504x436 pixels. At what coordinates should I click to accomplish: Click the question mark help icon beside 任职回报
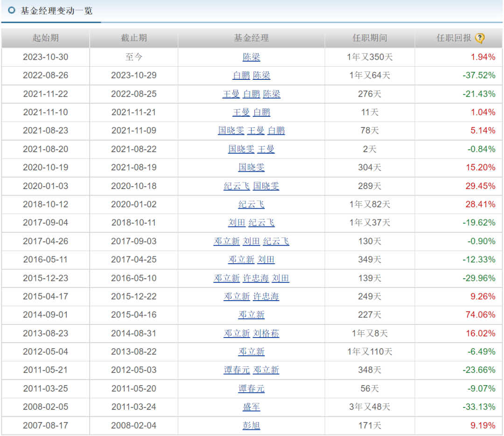point(480,38)
